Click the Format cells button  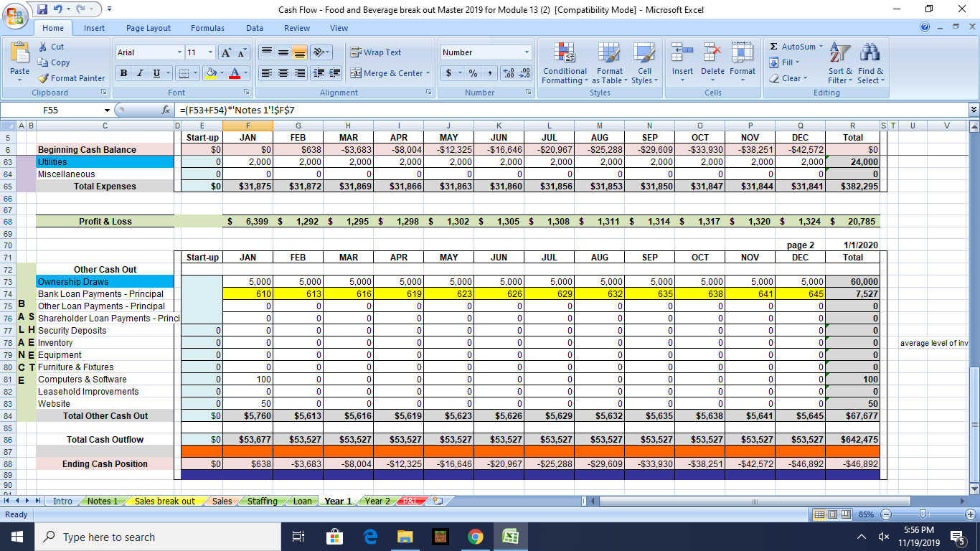click(743, 62)
